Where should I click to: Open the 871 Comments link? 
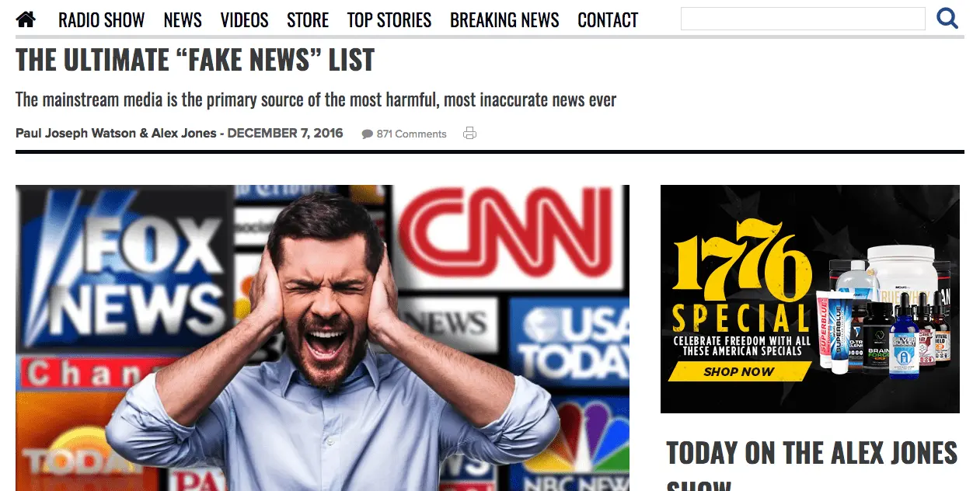(411, 134)
